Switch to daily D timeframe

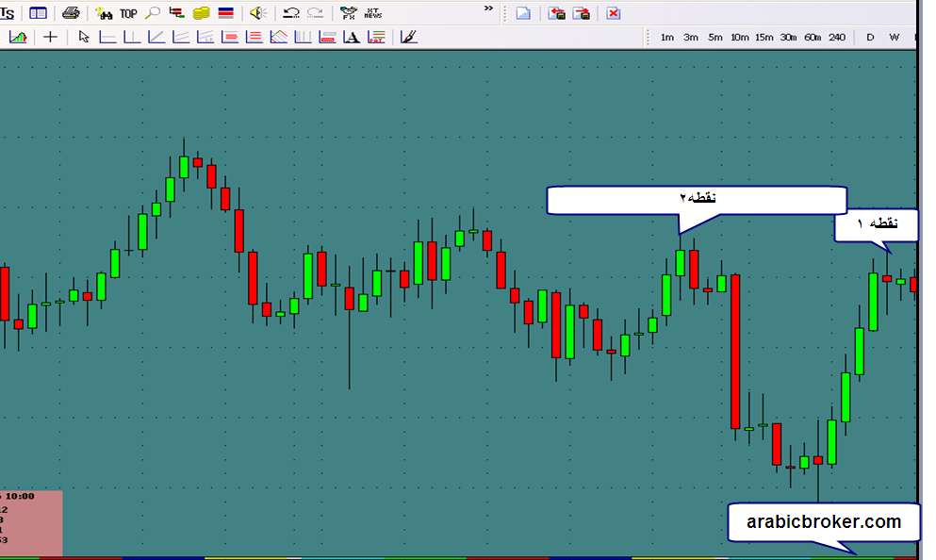870,37
